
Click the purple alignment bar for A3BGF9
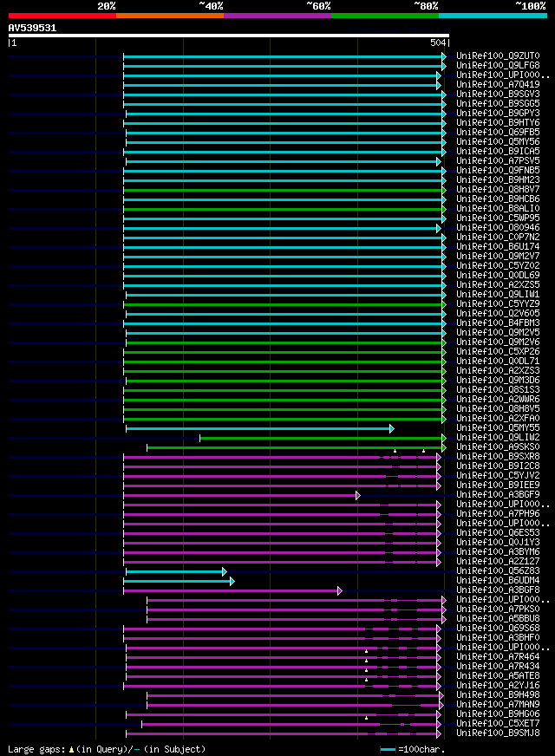pyautogui.click(x=242, y=496)
